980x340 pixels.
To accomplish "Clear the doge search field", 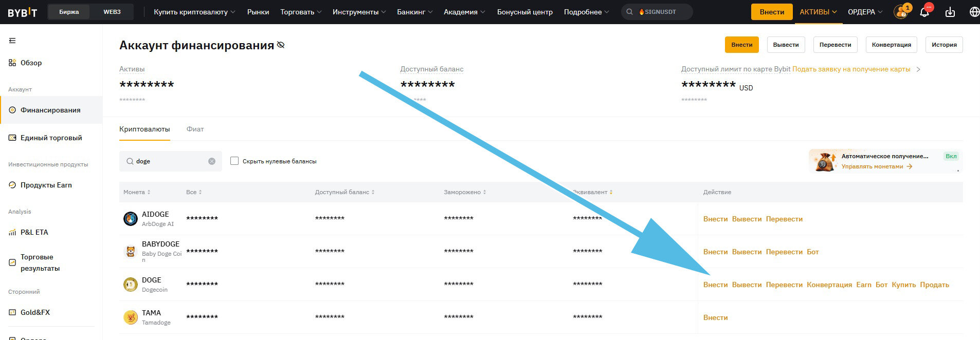I will 212,161.
